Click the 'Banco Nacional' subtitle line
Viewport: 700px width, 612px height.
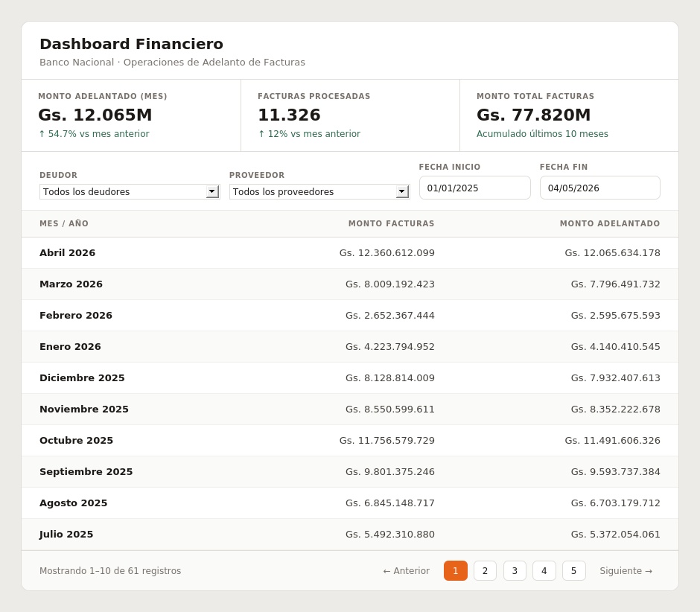pyautogui.click(x=172, y=62)
